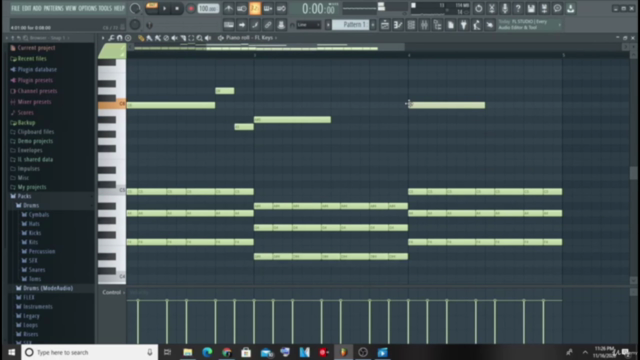Open the TOOLS menu
The image size is (640, 360).
tap(105, 8)
